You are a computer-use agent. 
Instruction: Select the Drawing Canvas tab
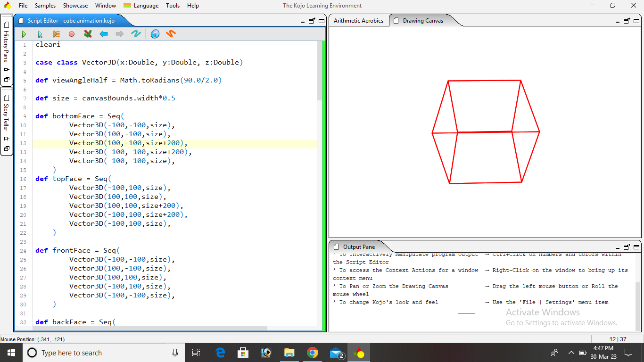coord(423,21)
